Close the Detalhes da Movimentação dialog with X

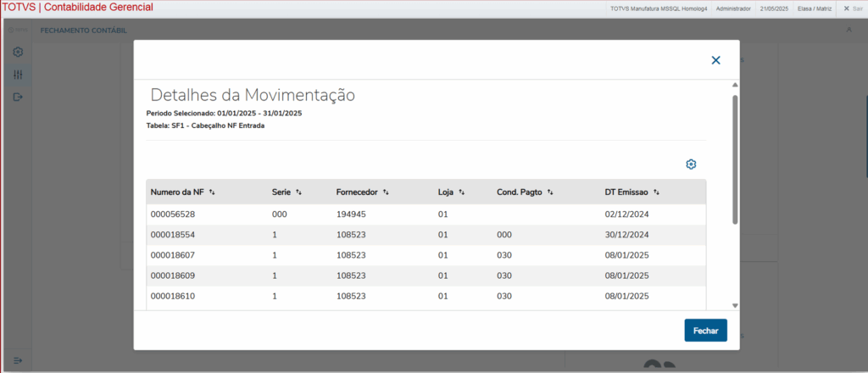tap(715, 60)
